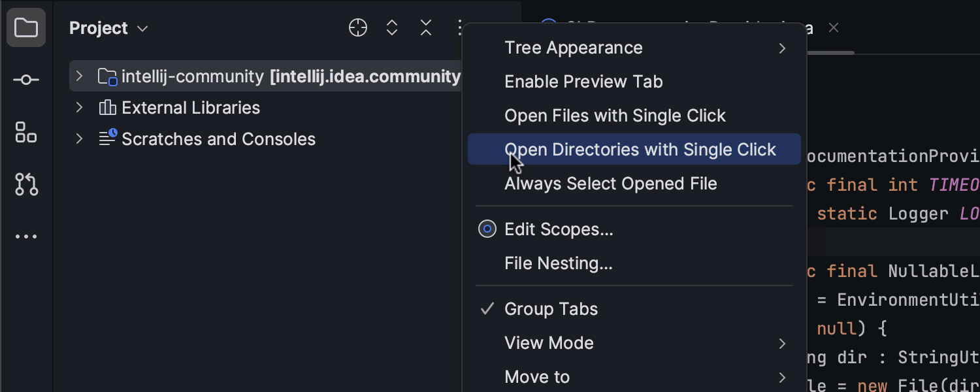
Task: Open the Structure tool window icon
Action: tap(26, 133)
